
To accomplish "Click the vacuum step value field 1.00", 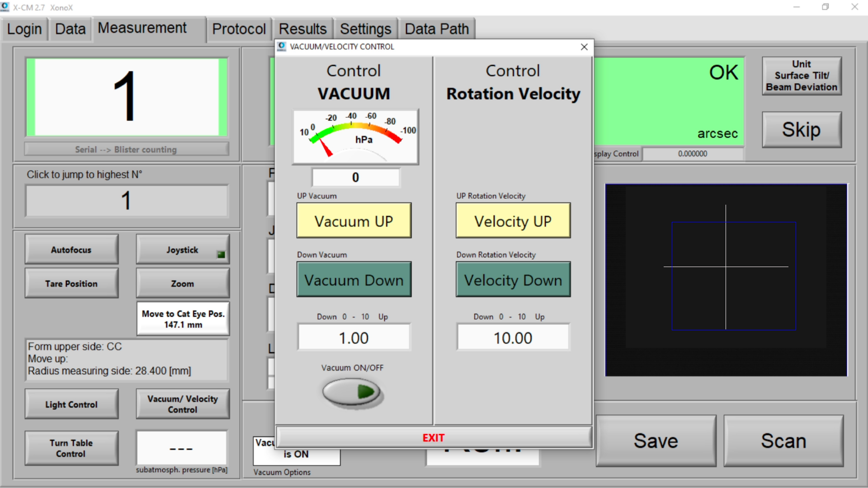I will pyautogui.click(x=354, y=338).
